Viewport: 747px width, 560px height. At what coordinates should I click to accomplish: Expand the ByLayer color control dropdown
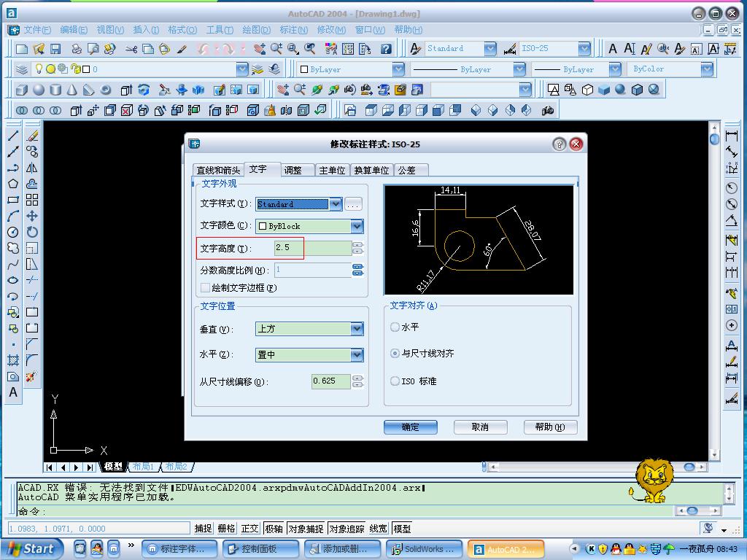[x=398, y=69]
